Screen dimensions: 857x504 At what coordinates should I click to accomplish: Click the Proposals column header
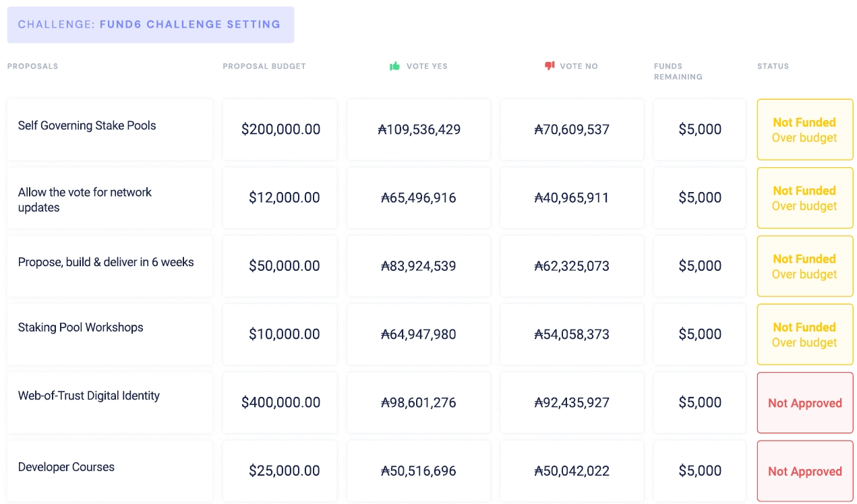[32, 66]
